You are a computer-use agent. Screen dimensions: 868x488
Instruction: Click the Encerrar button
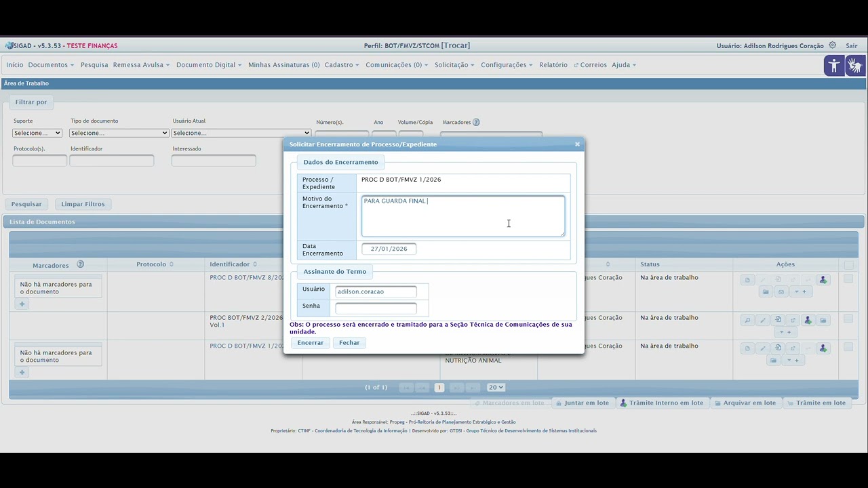311,343
